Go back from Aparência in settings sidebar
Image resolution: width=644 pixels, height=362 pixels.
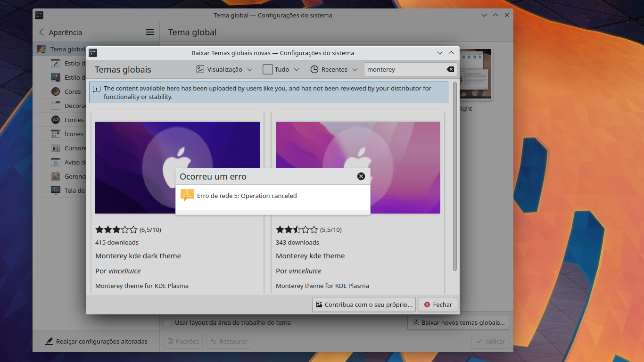(x=41, y=32)
